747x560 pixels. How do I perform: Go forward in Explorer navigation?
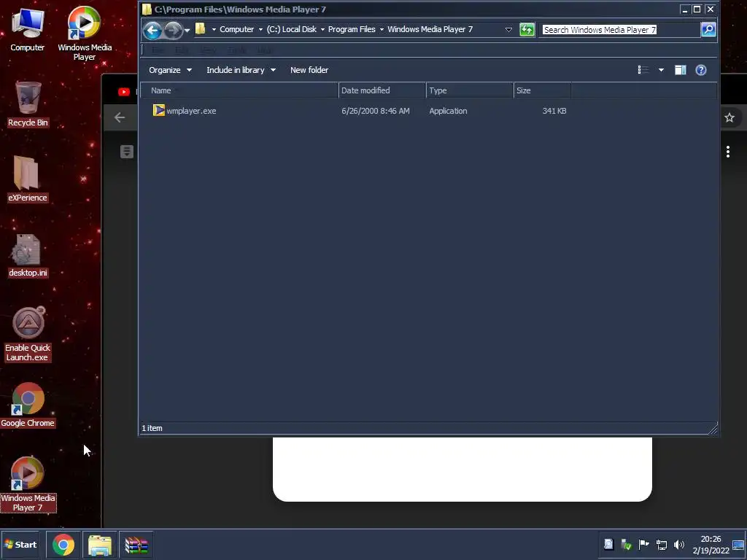[173, 31]
